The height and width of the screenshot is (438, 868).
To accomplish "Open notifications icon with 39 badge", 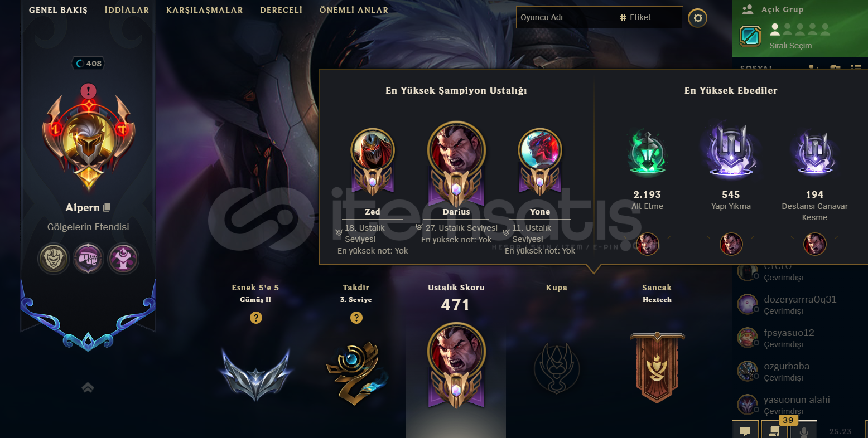I will (774, 430).
